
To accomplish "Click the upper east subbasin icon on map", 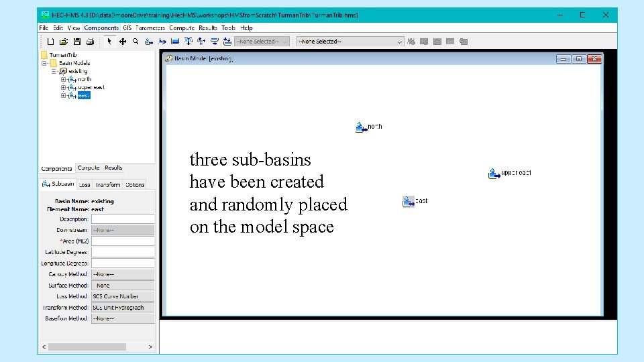I will click(494, 174).
